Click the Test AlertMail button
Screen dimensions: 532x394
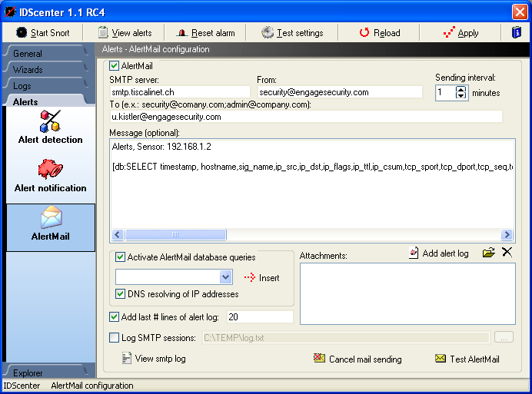467,359
